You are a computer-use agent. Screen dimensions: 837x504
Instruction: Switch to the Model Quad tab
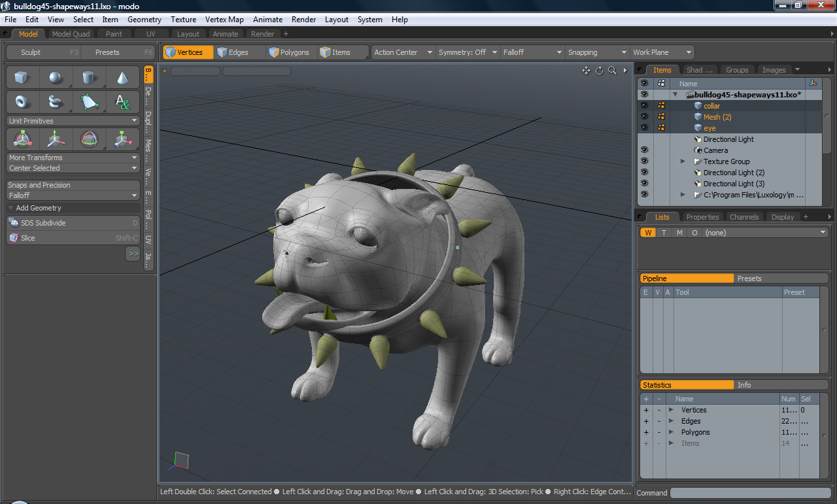71,34
